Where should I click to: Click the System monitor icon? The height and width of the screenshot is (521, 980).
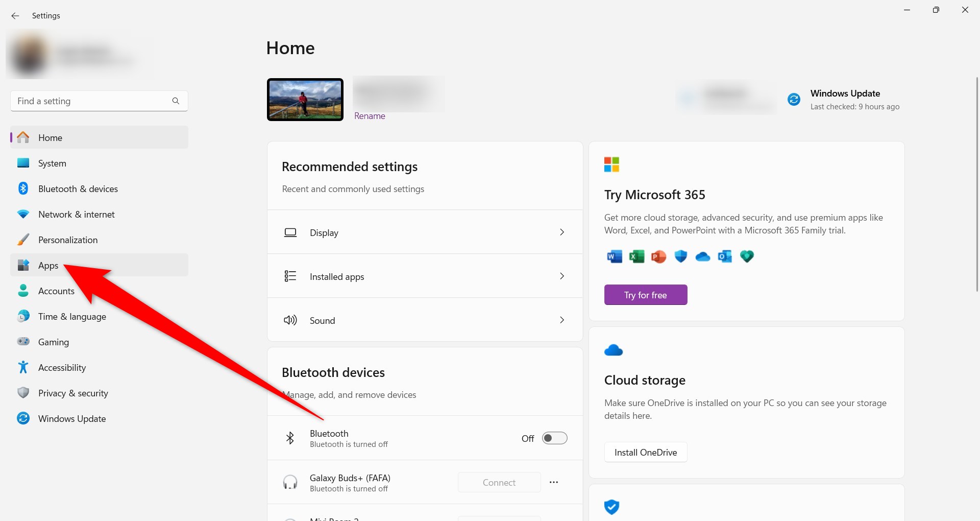(x=23, y=163)
